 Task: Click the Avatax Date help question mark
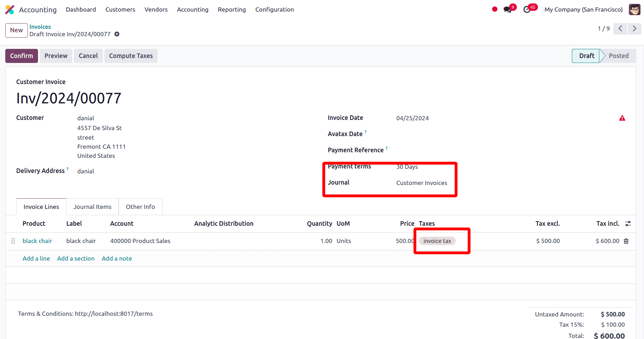[365, 132]
